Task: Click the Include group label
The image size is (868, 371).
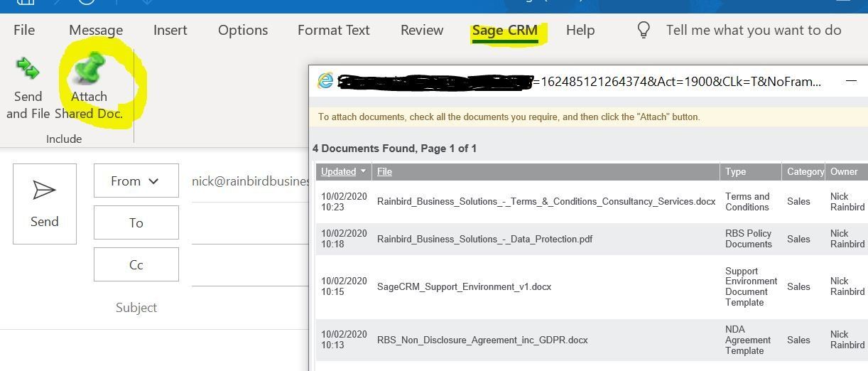Action: click(x=64, y=139)
